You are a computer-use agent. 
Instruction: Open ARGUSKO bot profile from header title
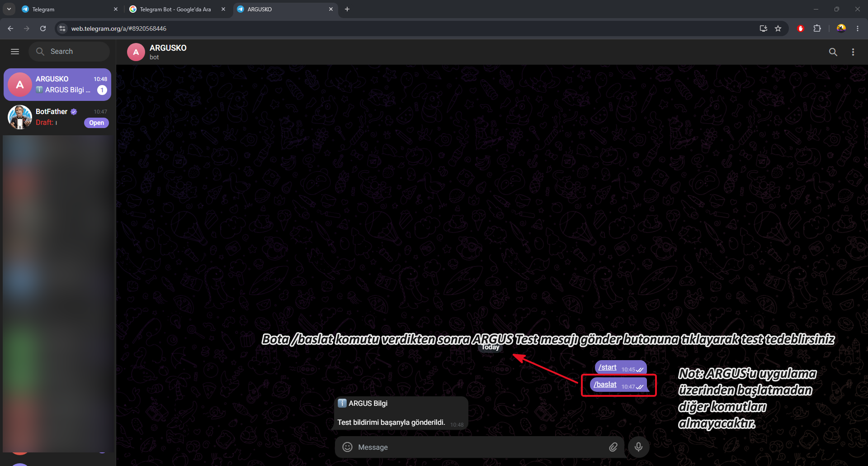[x=168, y=48]
